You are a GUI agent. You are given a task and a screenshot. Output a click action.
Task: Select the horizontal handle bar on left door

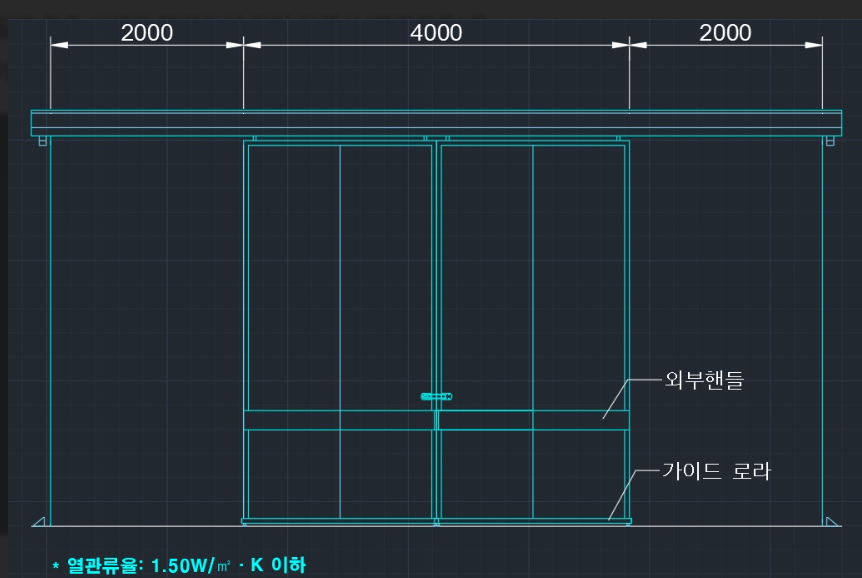point(340,421)
